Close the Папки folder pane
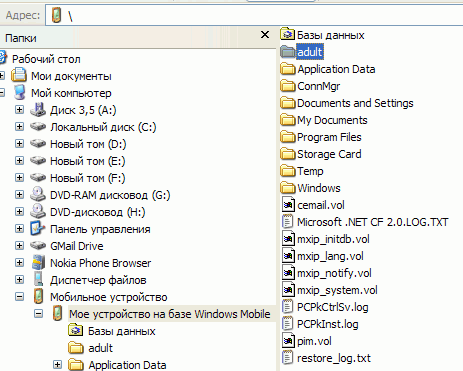463x371 pixels. (x=265, y=34)
